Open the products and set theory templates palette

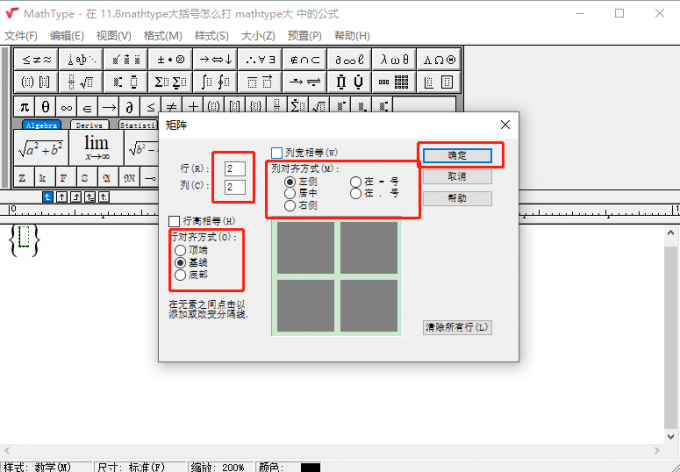[350, 82]
